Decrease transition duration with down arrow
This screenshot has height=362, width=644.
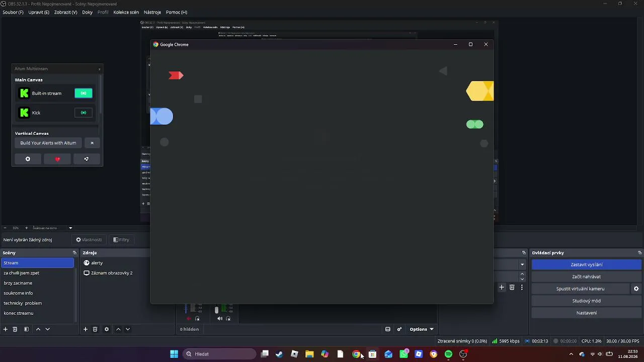(522, 279)
